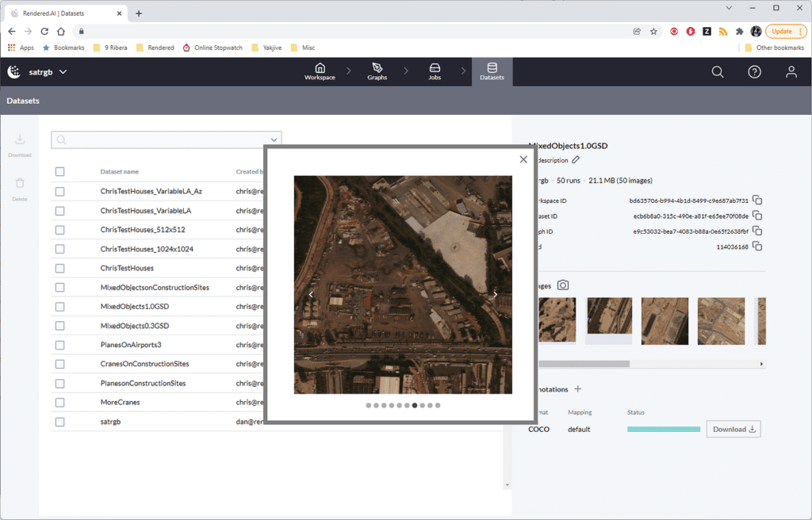Open the Graphs tab
812x520 pixels.
377,71
